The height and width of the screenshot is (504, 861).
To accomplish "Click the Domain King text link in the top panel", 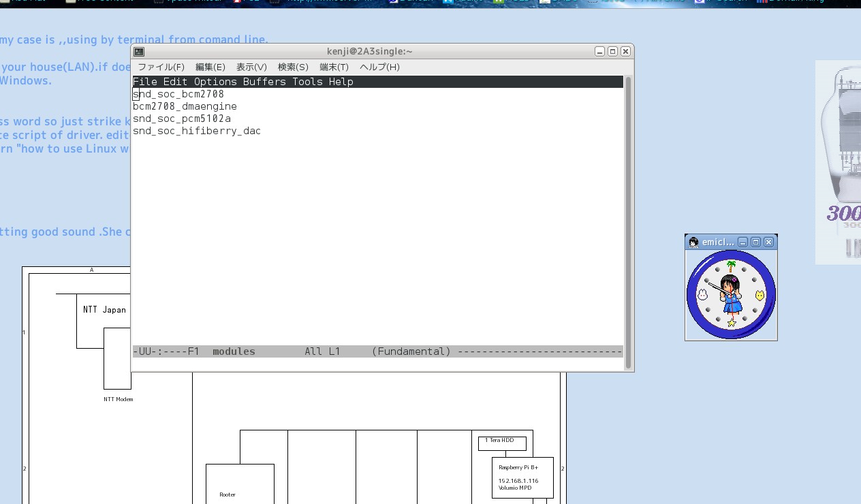I will (x=797, y=2).
